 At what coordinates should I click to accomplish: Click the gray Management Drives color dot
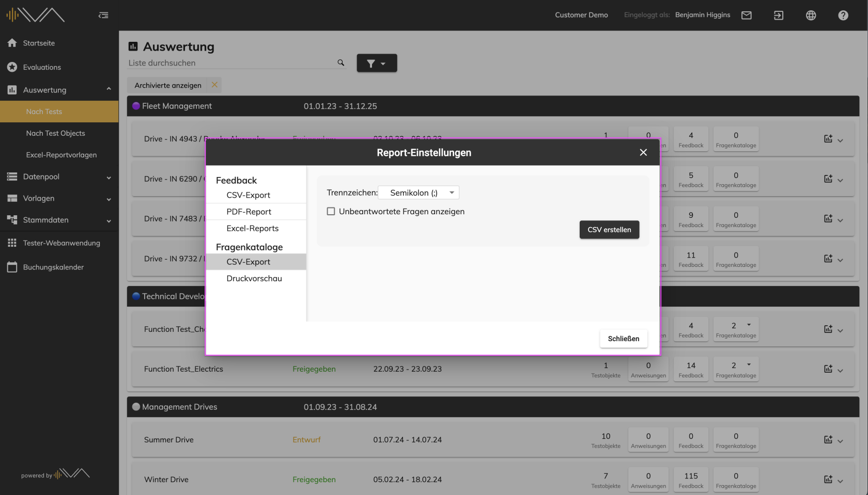tap(136, 407)
